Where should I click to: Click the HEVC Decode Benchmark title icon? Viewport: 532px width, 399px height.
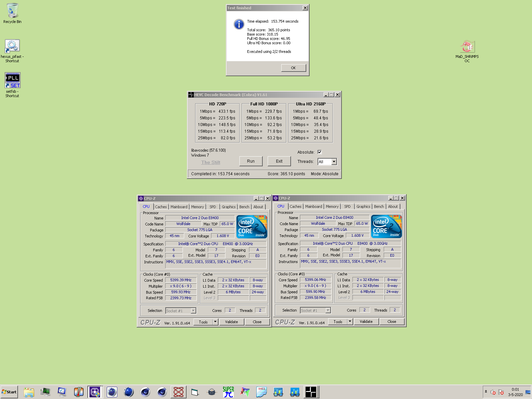[x=191, y=95]
